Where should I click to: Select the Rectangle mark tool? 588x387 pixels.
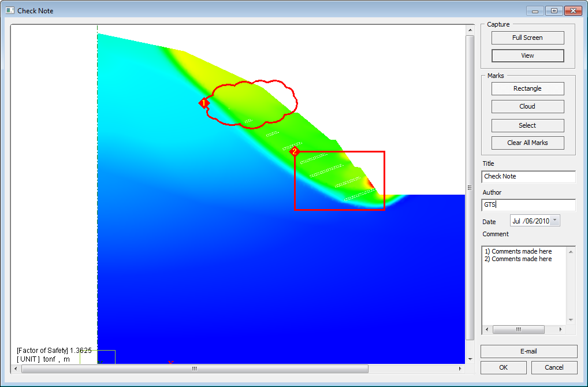click(x=527, y=88)
